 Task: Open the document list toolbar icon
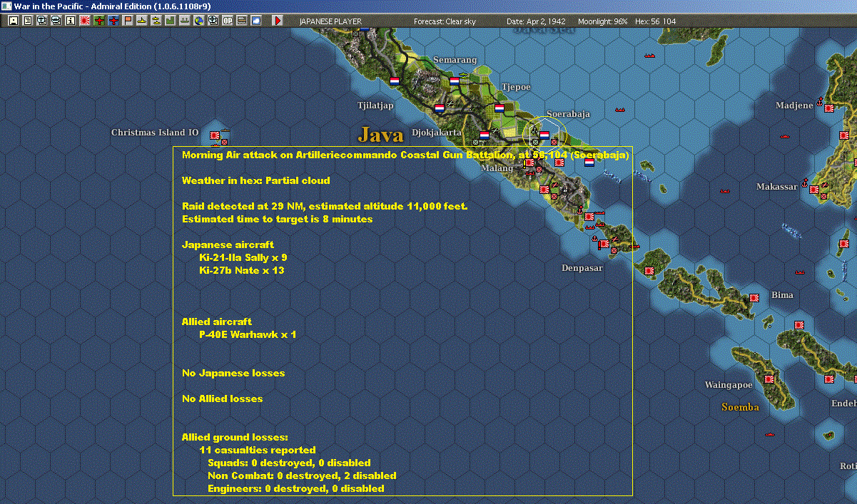28,21
